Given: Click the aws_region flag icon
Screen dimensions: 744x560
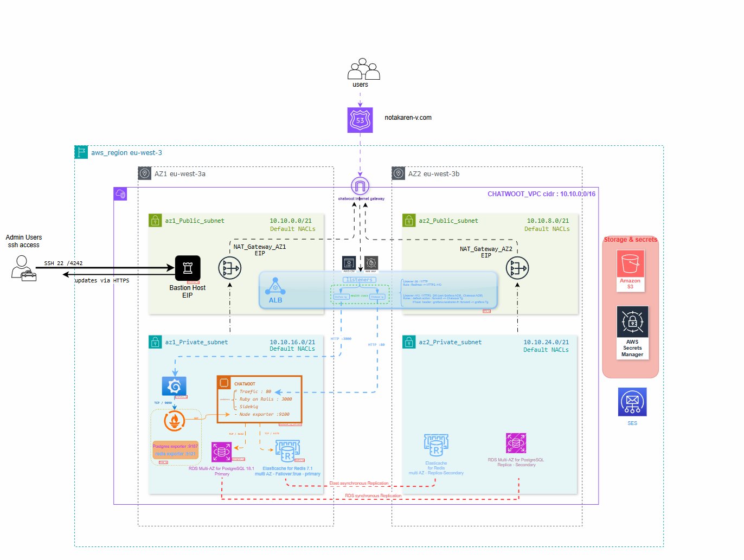Looking at the screenshot, I should 81,152.
